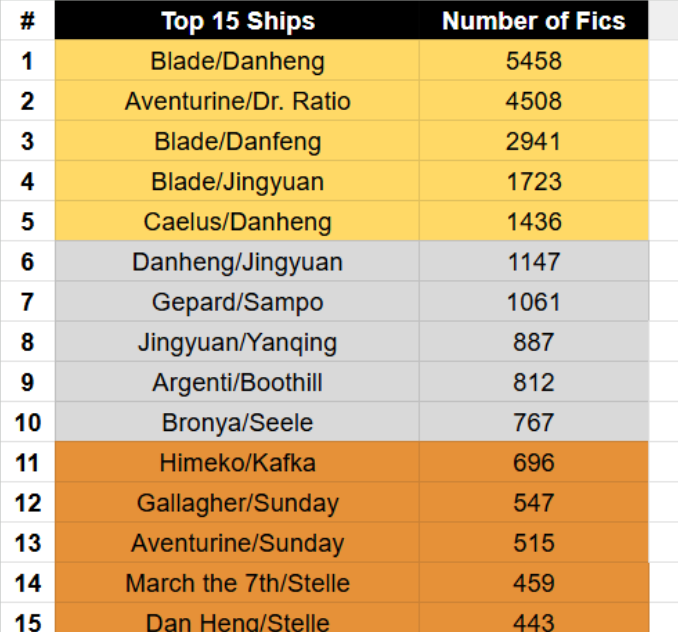Screen dimensions: 678x632
Task: Click the Gallagher/Sunday cell
Action: [237, 502]
